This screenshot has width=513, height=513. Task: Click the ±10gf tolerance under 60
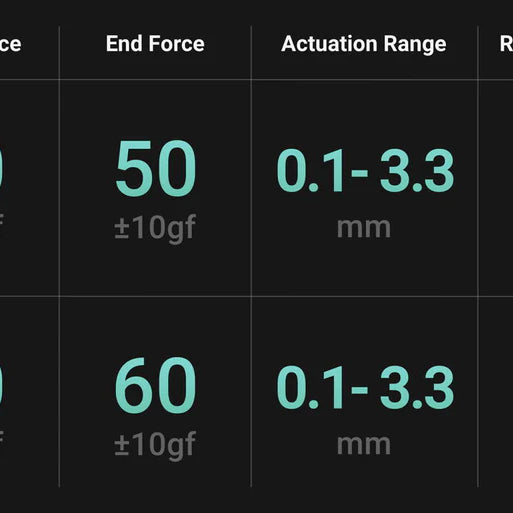pos(155,446)
